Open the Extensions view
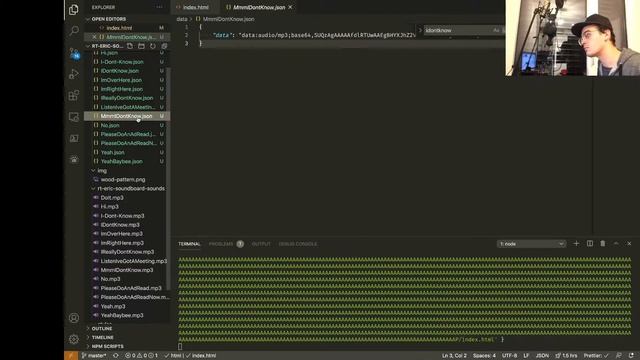640x360 pixels. point(74,96)
